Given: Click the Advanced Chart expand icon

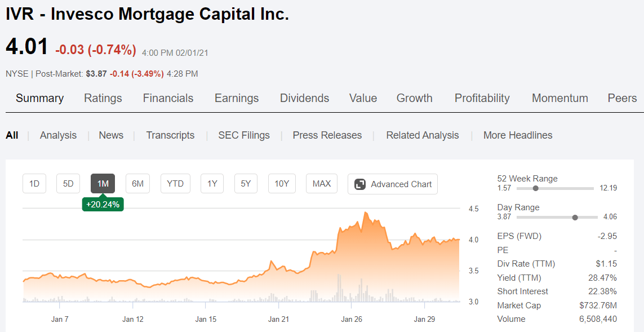Looking at the screenshot, I should tap(360, 184).
